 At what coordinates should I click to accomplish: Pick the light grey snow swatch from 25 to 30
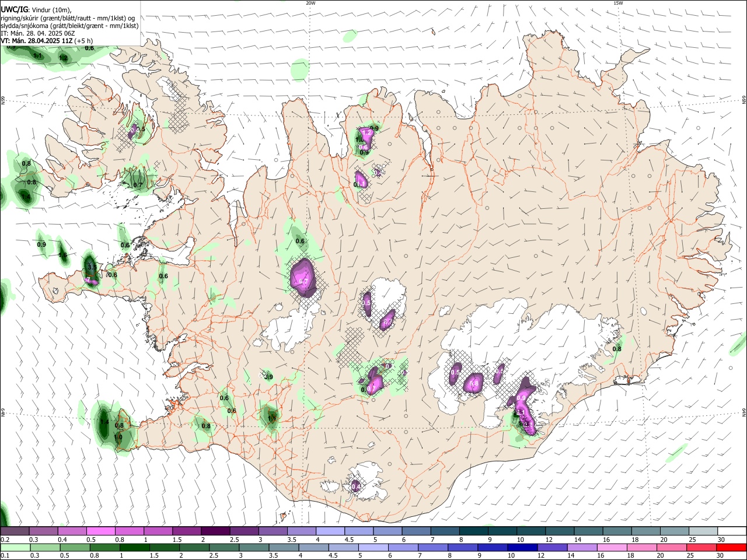pos(703,531)
